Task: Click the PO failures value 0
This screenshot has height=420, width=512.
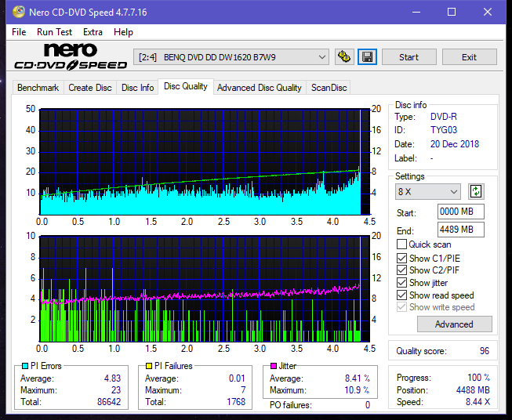Action: pyautogui.click(x=368, y=405)
